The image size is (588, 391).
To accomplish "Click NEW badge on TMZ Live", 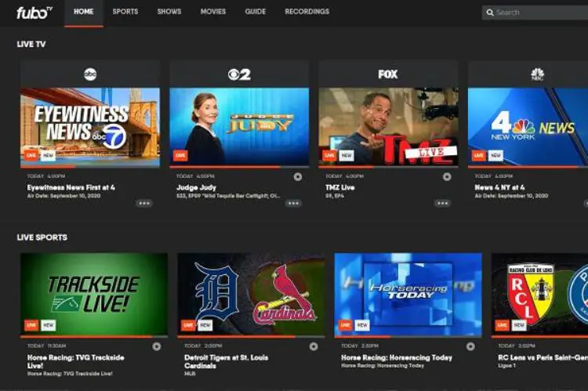I will [346, 155].
